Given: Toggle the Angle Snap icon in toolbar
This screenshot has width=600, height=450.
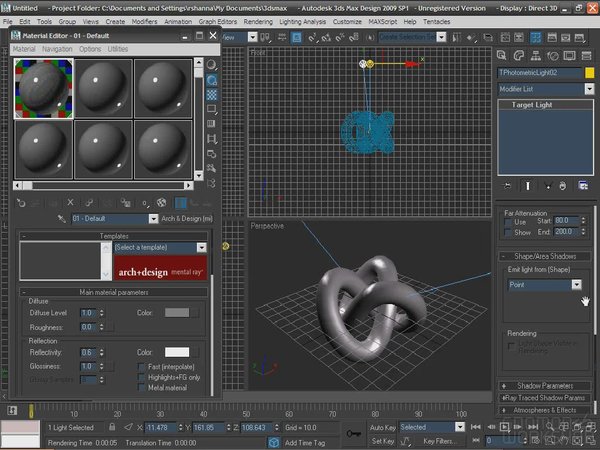Looking at the screenshot, I should point(326,37).
